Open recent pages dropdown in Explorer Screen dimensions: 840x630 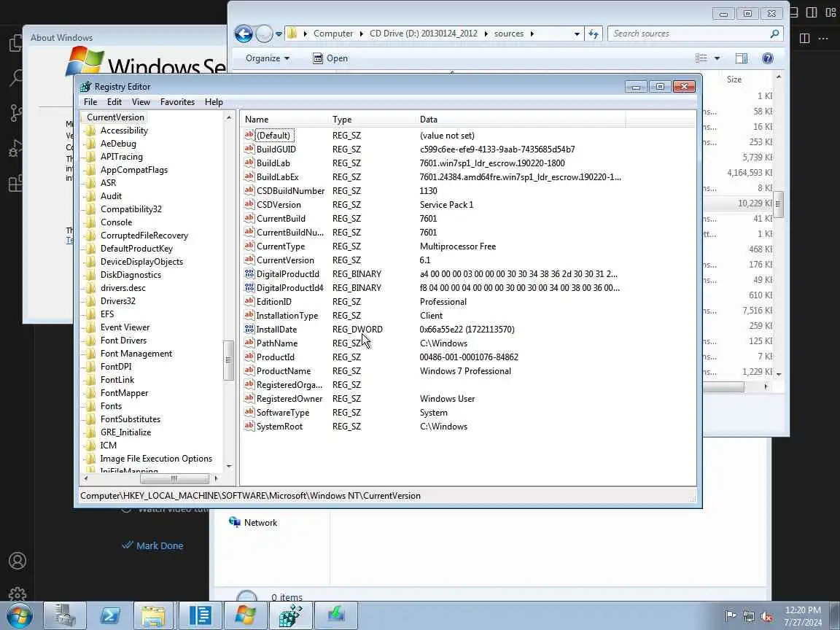[x=279, y=34]
